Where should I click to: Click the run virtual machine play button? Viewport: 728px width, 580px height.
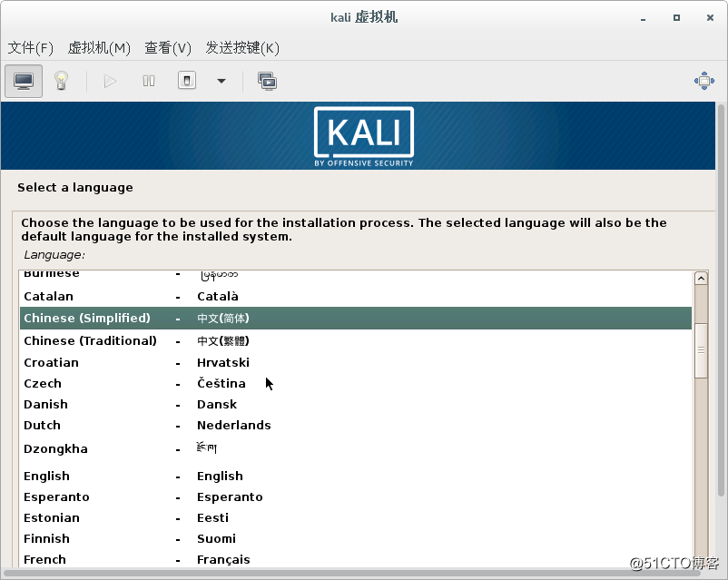click(x=110, y=82)
